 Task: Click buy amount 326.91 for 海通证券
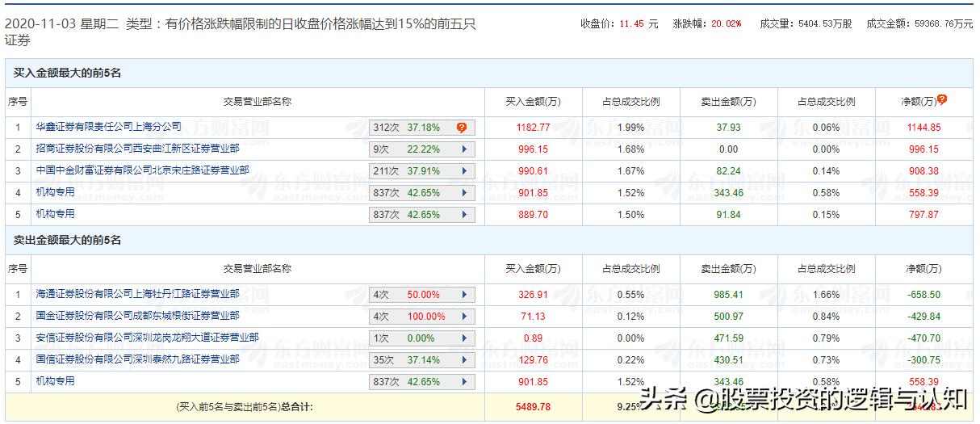point(533,295)
